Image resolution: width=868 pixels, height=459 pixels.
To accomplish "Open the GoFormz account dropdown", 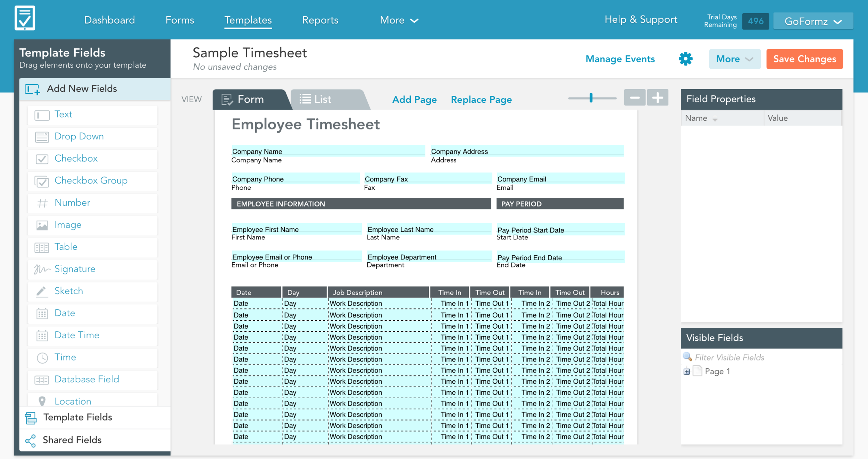I will click(x=813, y=22).
